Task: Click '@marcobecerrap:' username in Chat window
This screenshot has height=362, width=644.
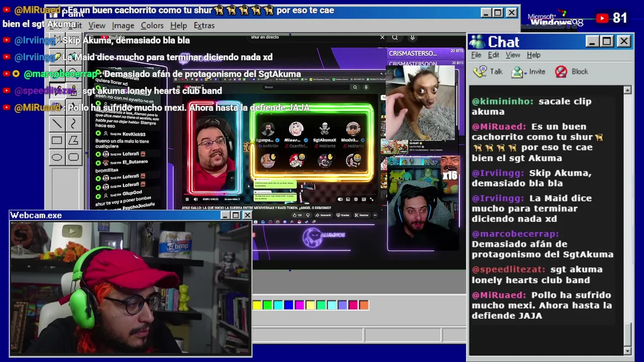Action: tap(515, 234)
